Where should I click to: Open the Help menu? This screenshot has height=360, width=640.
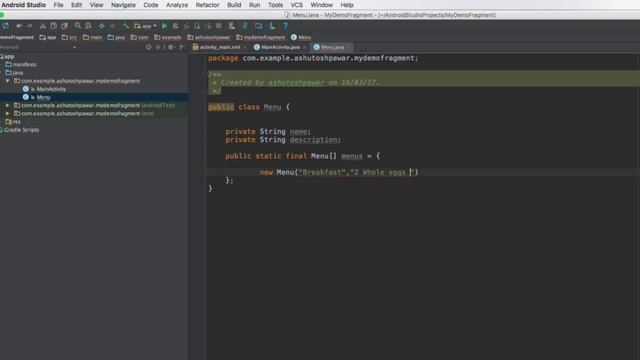347,5
